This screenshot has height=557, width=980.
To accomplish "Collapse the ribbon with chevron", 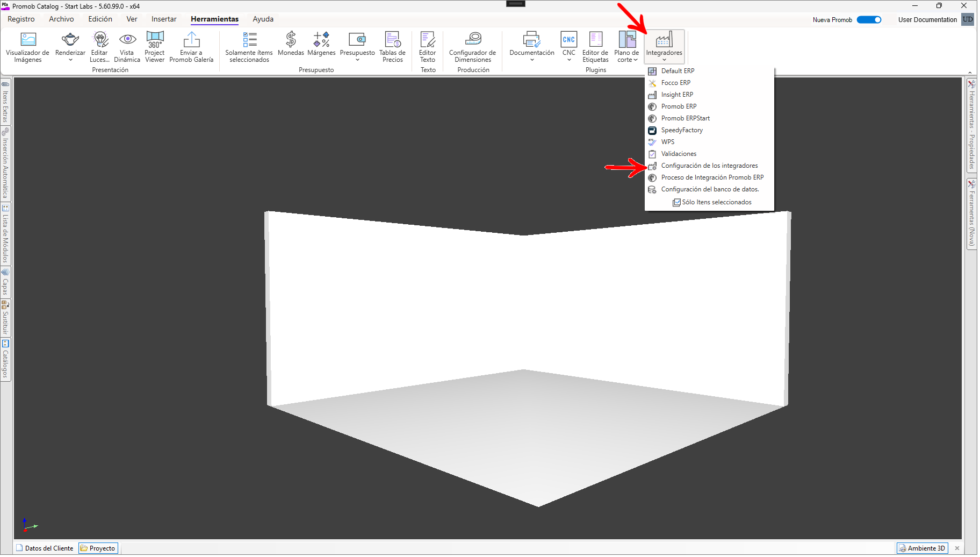I will click(970, 73).
